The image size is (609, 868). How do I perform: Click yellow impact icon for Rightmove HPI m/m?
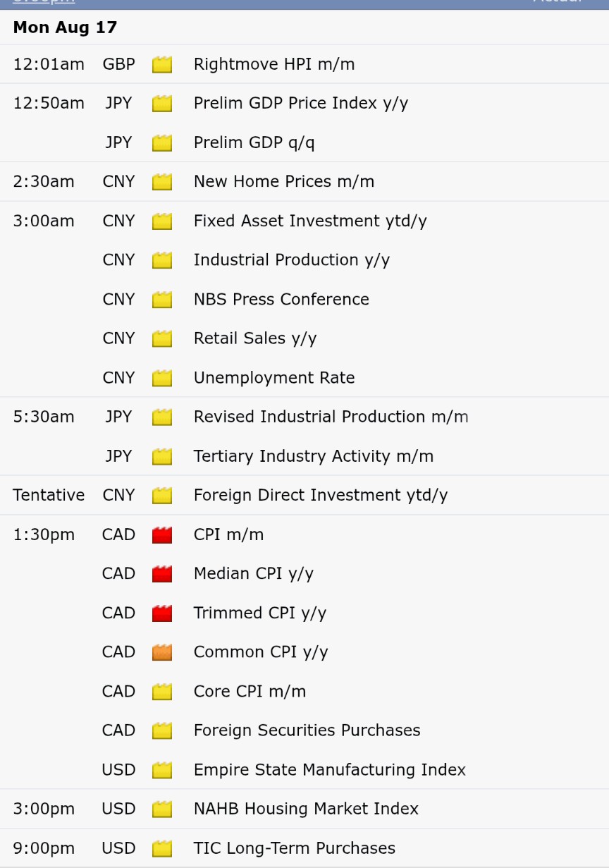pyautogui.click(x=162, y=65)
